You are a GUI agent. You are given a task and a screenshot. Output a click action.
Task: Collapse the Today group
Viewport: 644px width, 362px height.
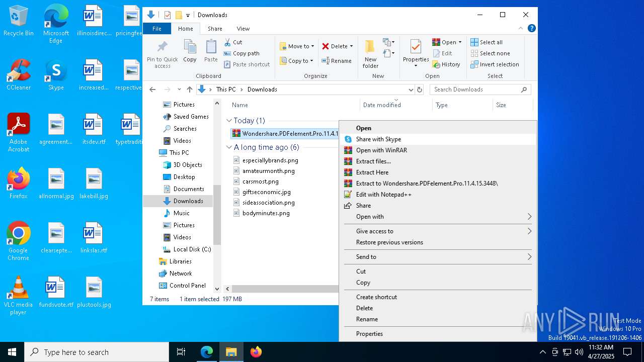coord(229,121)
